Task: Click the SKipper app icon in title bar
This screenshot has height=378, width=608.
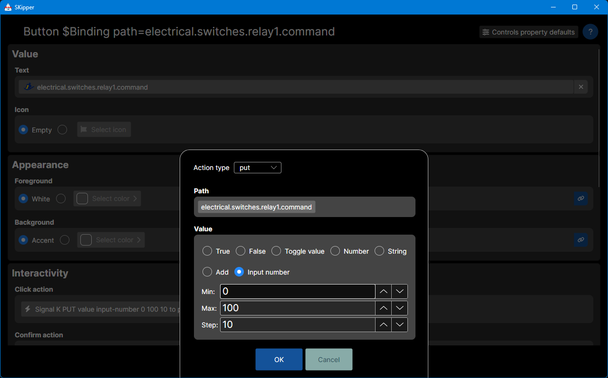Action: pyautogui.click(x=8, y=7)
